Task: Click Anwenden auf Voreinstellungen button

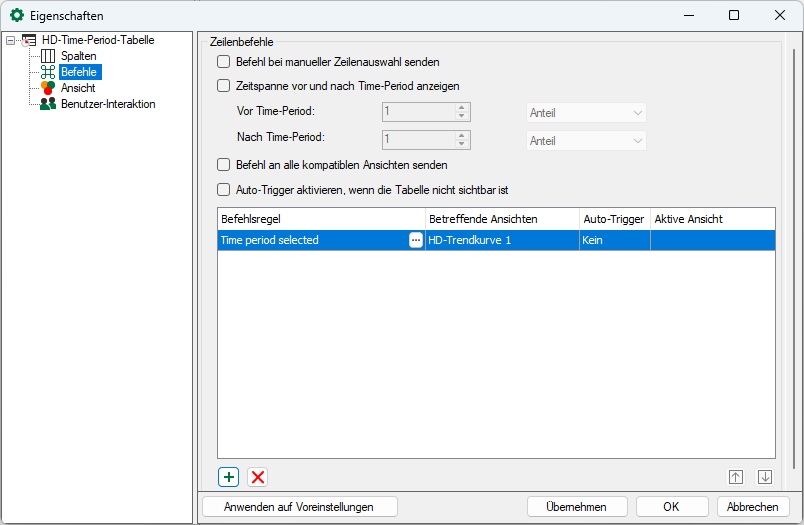Action: [299, 507]
